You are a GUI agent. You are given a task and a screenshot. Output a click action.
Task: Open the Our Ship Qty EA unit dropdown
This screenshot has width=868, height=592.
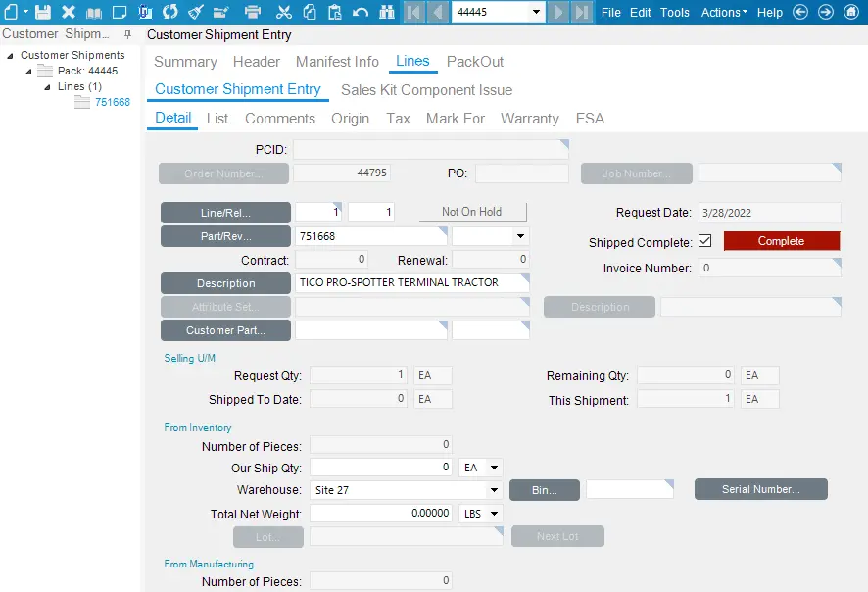tap(493, 468)
